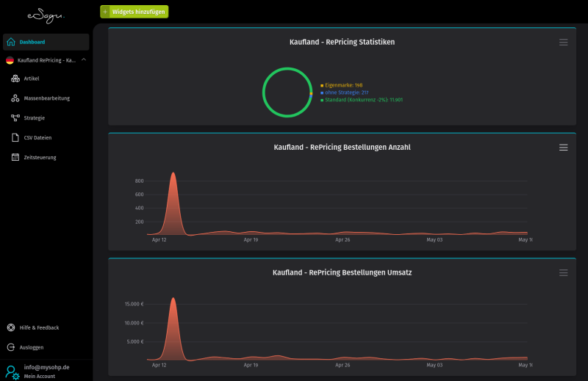Open RePricing Statistiken widget hamburger menu
Image resolution: width=588 pixels, height=381 pixels.
[x=563, y=43]
